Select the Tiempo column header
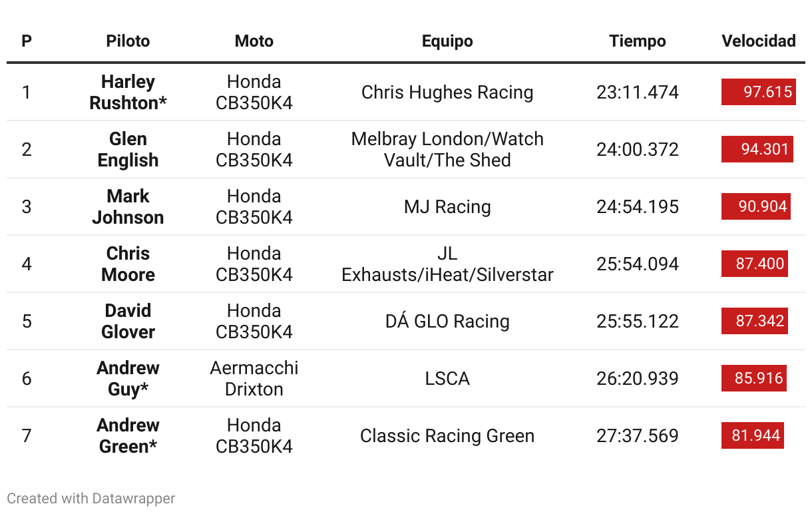This screenshot has width=812, height=514. point(637,41)
